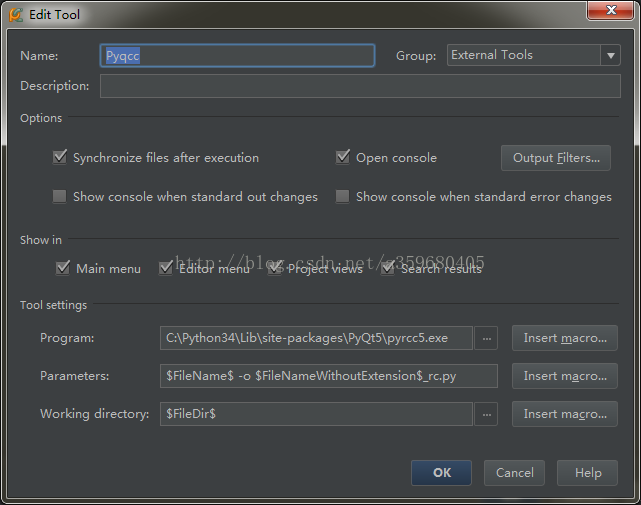Browse for Program with ellipsis button
Viewport: 641px width, 505px height.
(486, 338)
